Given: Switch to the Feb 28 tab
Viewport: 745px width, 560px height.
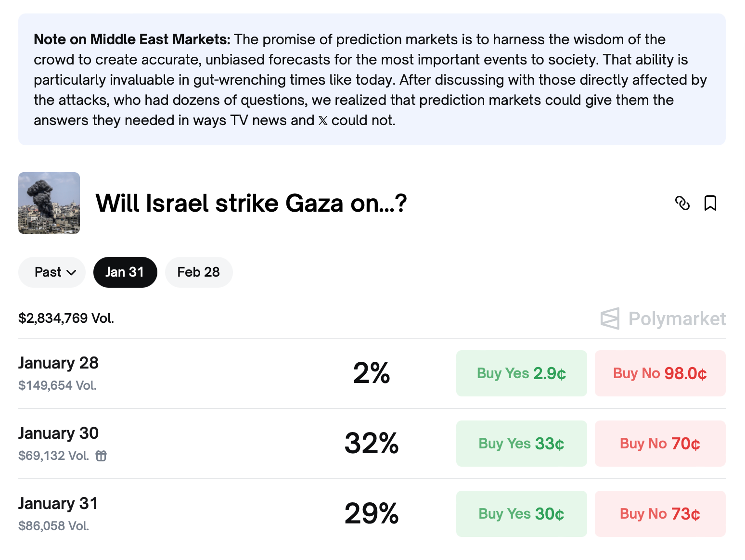Looking at the screenshot, I should 198,272.
